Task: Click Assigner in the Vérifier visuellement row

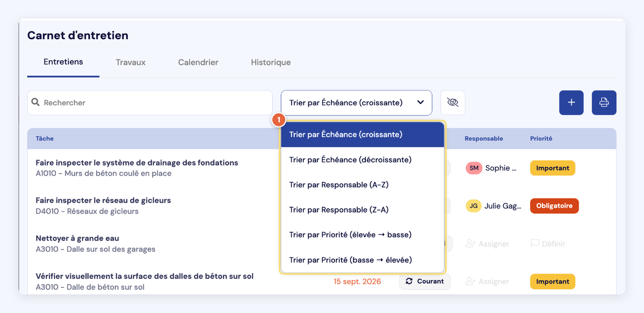Action: click(x=487, y=281)
